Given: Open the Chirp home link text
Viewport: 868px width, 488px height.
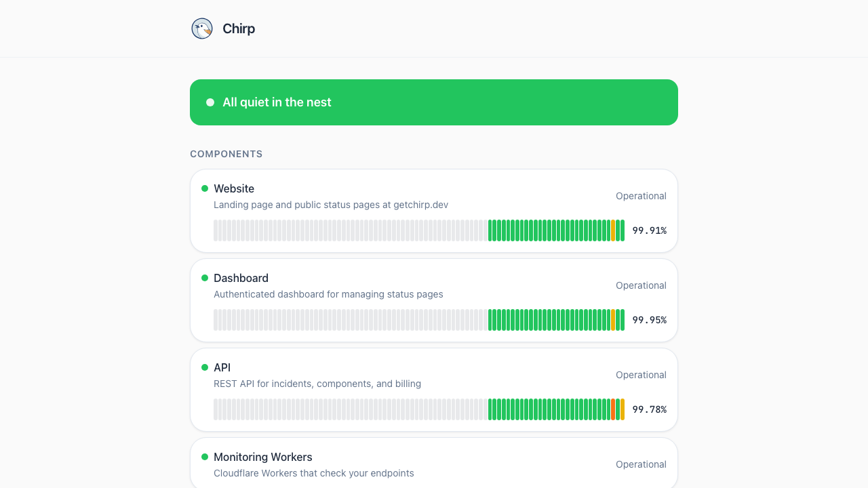Looking at the screenshot, I should [x=239, y=28].
